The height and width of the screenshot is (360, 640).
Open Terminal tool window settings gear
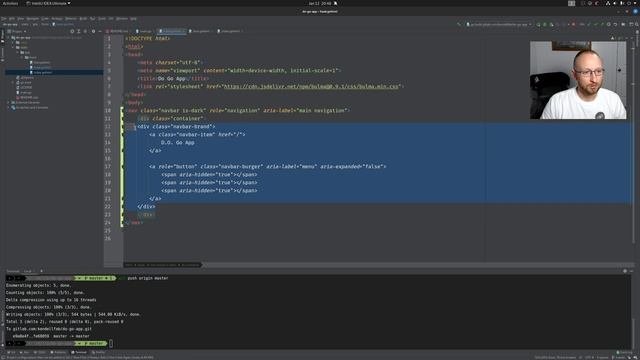coord(625,271)
